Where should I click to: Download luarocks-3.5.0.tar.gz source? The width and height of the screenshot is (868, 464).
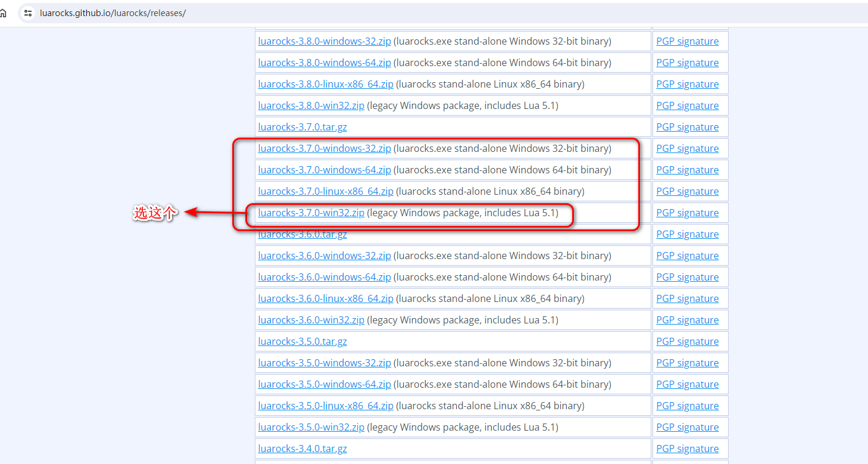[302, 341]
